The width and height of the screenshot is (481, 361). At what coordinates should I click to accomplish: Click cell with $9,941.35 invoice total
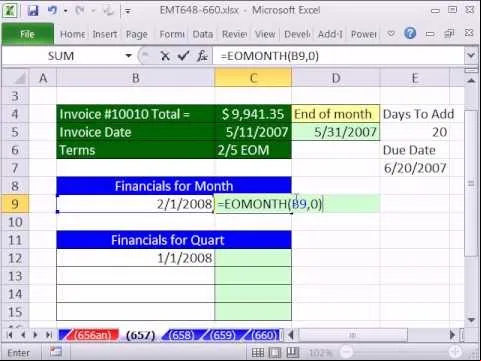(253, 114)
